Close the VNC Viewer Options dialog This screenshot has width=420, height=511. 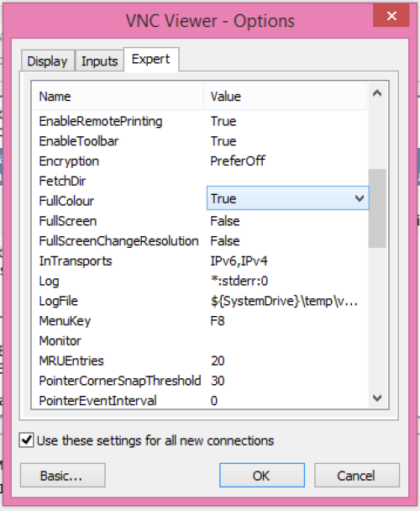coord(391,16)
